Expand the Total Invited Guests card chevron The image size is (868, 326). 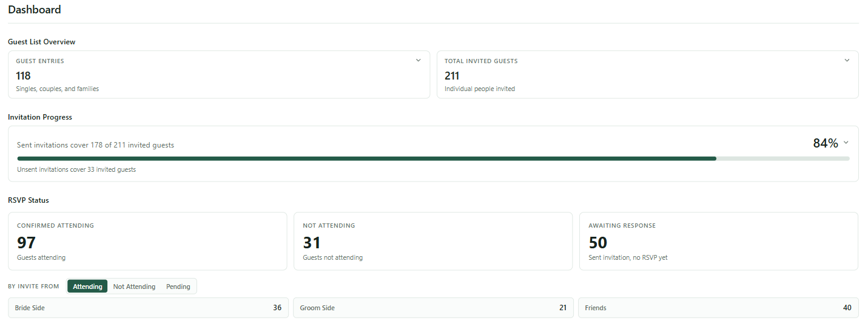(847, 60)
